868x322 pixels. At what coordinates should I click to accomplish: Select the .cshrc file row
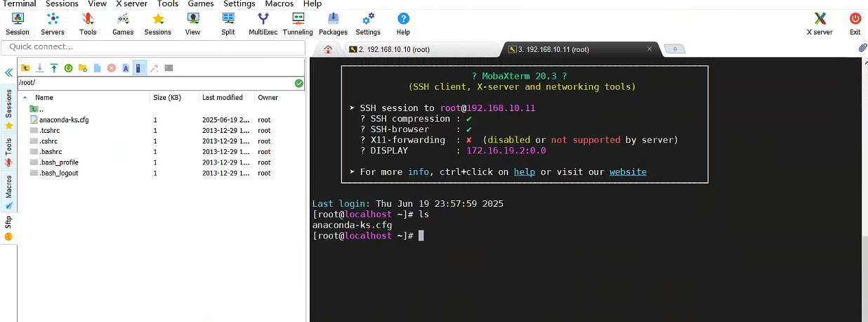(162, 141)
